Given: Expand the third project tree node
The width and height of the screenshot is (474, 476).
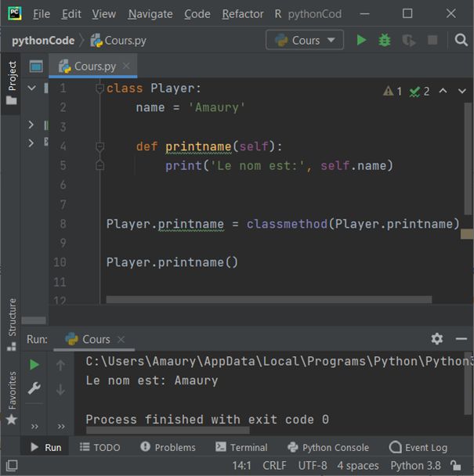Looking at the screenshot, I should click(31, 142).
